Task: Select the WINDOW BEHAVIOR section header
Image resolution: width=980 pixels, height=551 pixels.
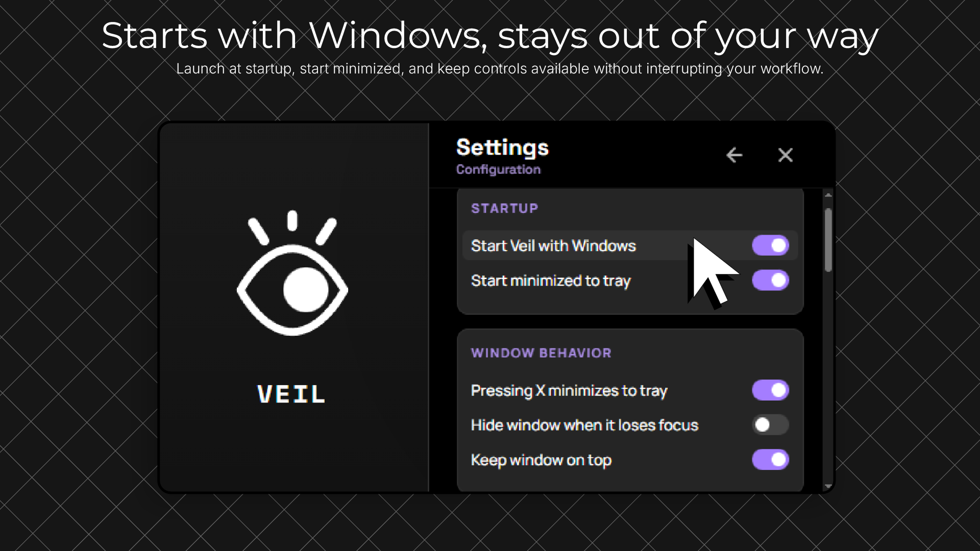Action: (541, 353)
